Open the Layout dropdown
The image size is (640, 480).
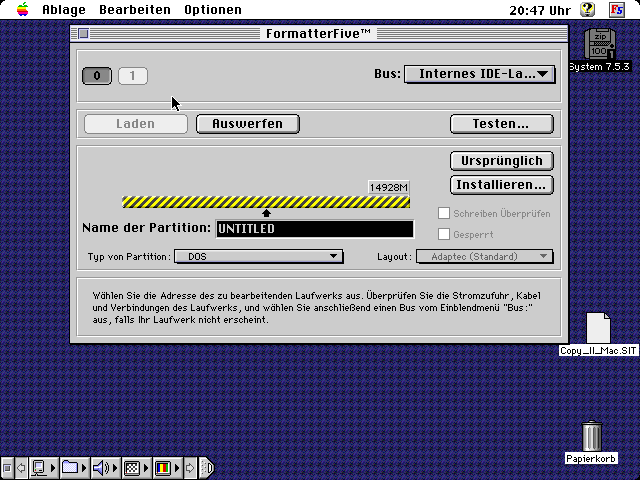click(x=484, y=257)
